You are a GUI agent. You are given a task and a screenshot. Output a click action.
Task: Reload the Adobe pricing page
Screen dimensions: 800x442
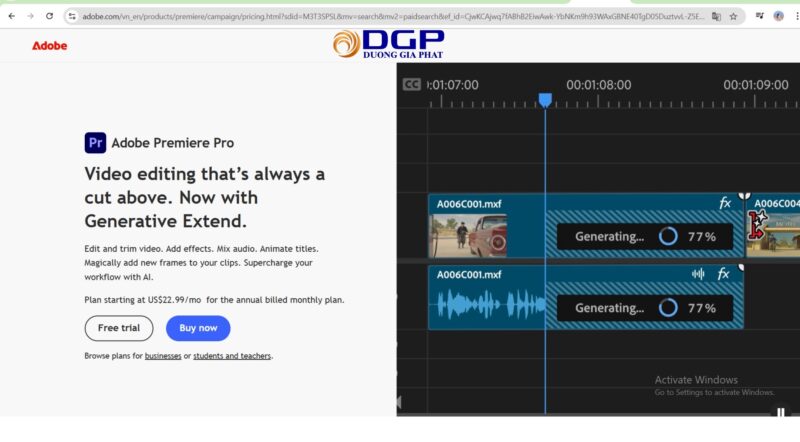pyautogui.click(x=49, y=16)
